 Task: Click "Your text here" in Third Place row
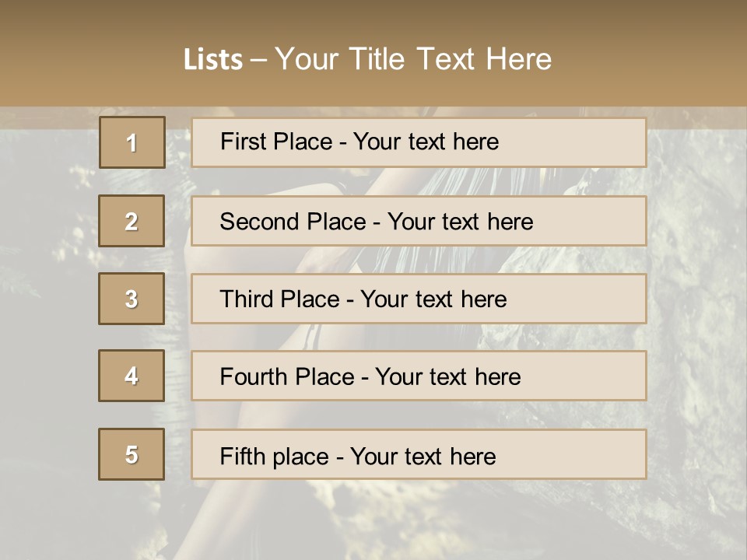pos(433,299)
